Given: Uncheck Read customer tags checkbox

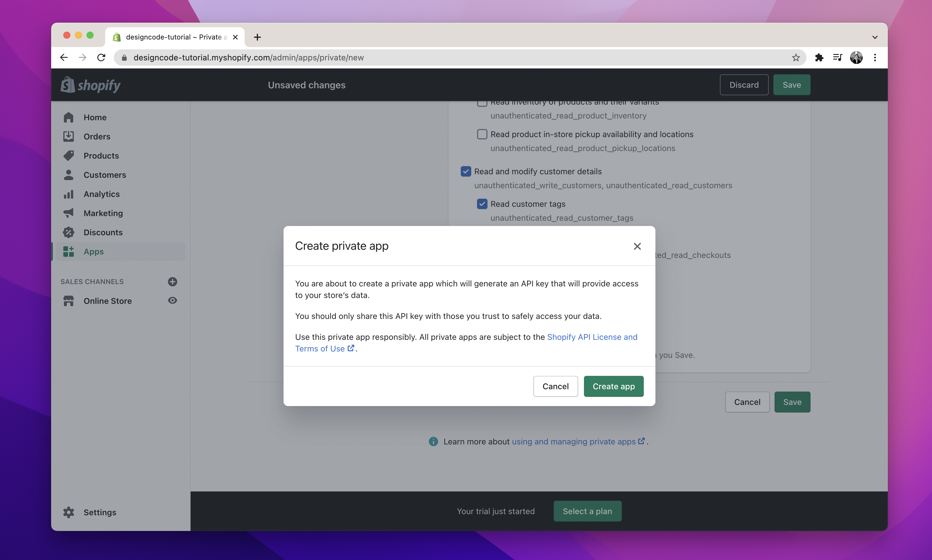Looking at the screenshot, I should (482, 204).
